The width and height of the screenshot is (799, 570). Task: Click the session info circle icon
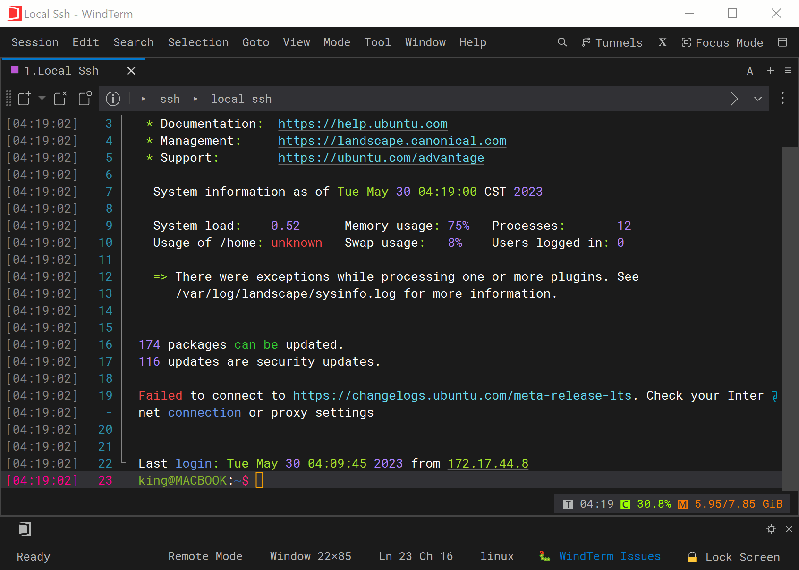[113, 98]
